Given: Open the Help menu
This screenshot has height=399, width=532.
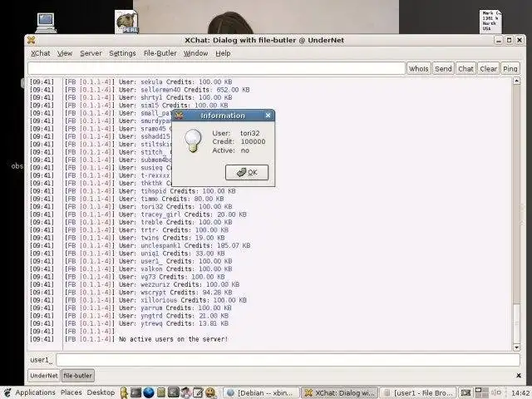Looking at the screenshot, I should click(223, 53).
